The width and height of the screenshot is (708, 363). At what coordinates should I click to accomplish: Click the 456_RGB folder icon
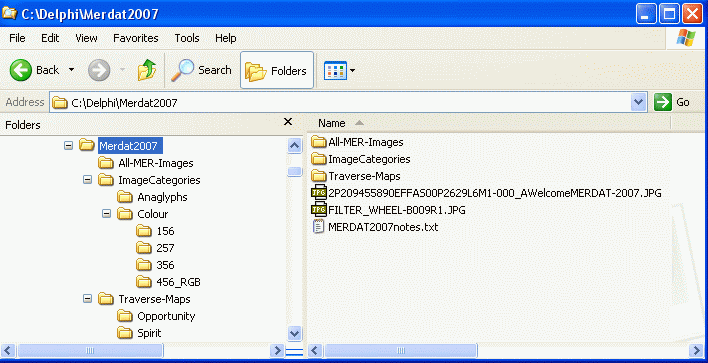coord(144,282)
